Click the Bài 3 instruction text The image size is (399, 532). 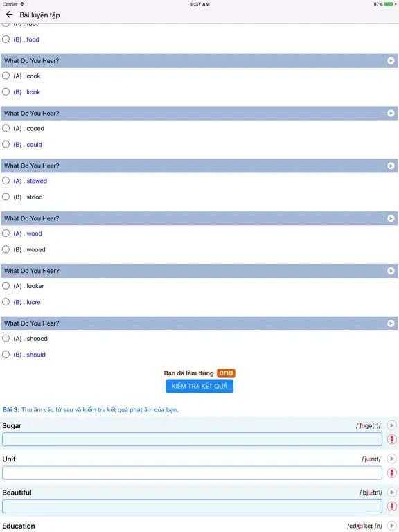[x=90, y=410]
